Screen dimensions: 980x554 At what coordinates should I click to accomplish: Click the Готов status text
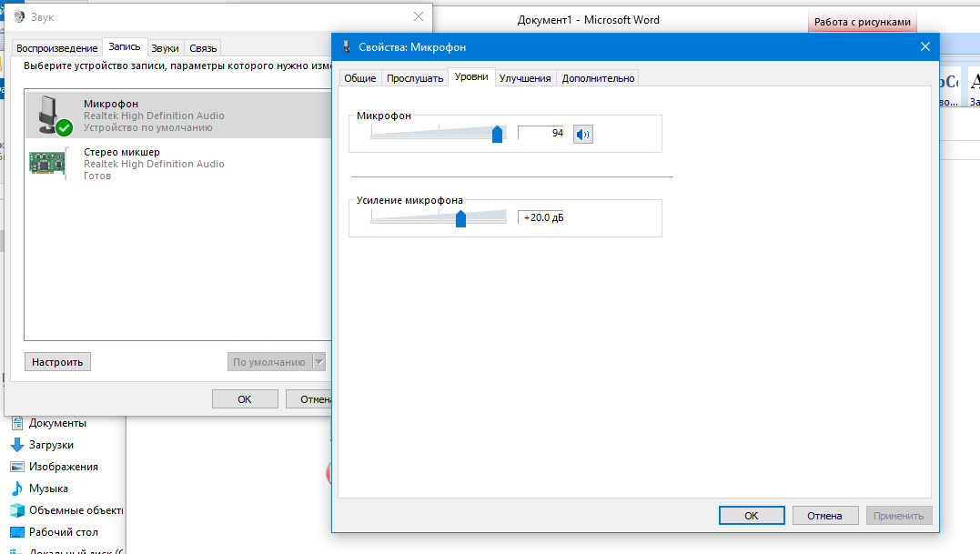pyautogui.click(x=97, y=176)
